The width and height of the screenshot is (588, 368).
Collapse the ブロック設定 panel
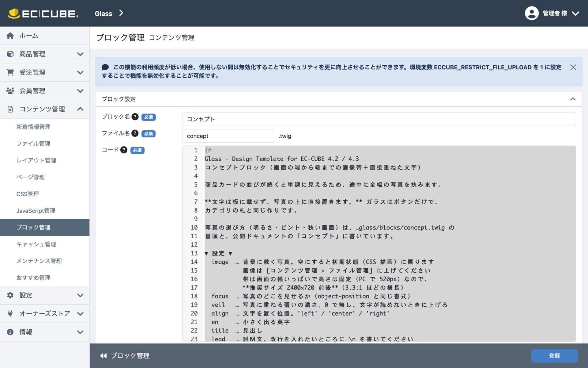pos(573,99)
